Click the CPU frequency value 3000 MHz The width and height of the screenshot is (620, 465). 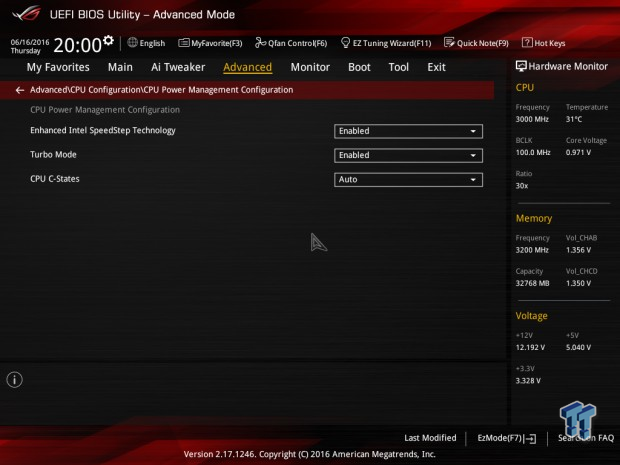coord(532,119)
